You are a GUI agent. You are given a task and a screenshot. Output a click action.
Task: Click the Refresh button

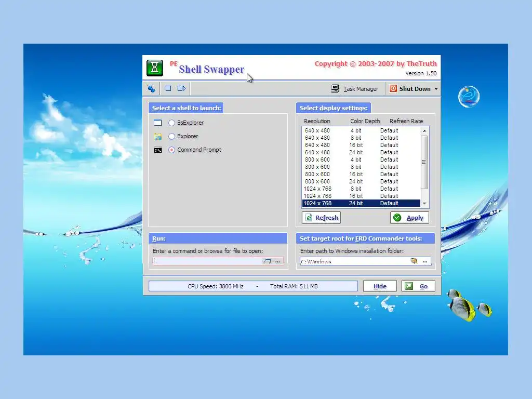coord(321,218)
